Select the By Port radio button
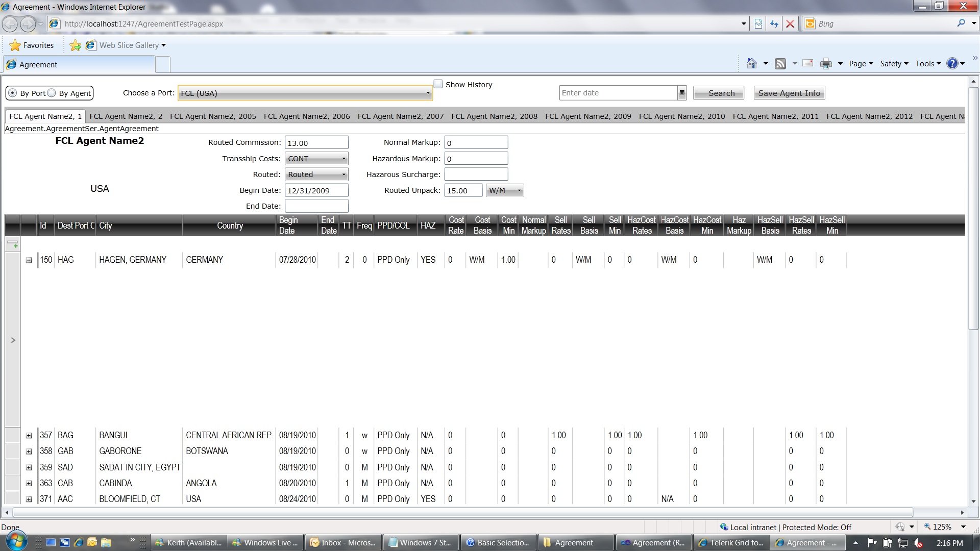The height and width of the screenshot is (551, 980). (x=13, y=93)
